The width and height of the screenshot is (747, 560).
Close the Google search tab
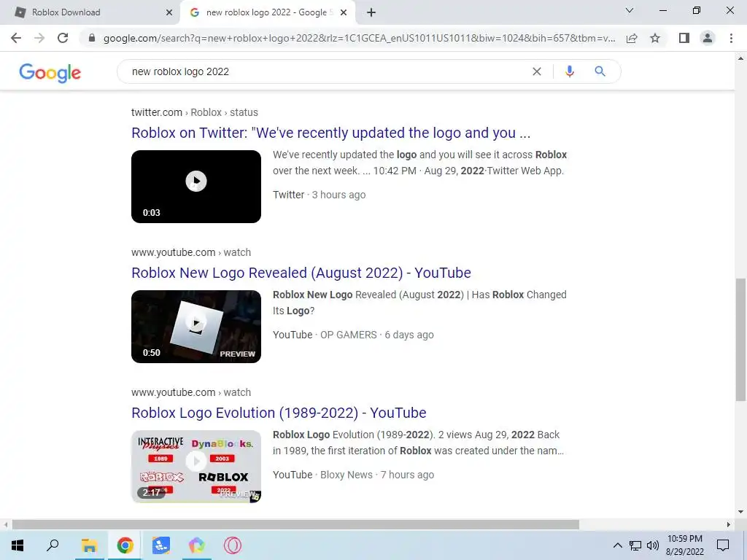click(x=344, y=12)
